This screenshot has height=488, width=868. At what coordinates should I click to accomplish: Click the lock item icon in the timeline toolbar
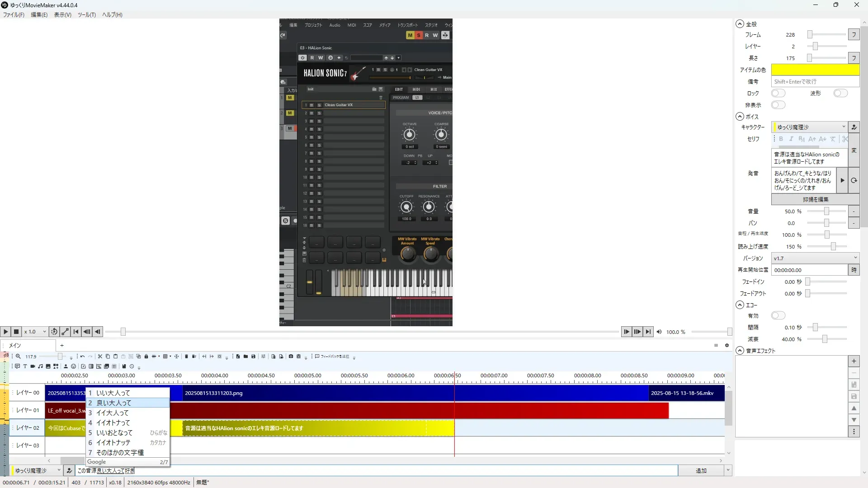(146, 357)
